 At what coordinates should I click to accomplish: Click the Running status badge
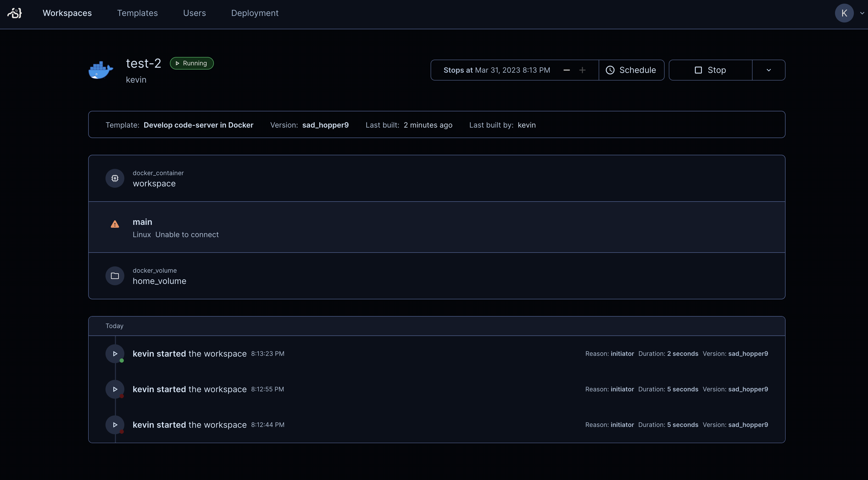[x=191, y=63]
